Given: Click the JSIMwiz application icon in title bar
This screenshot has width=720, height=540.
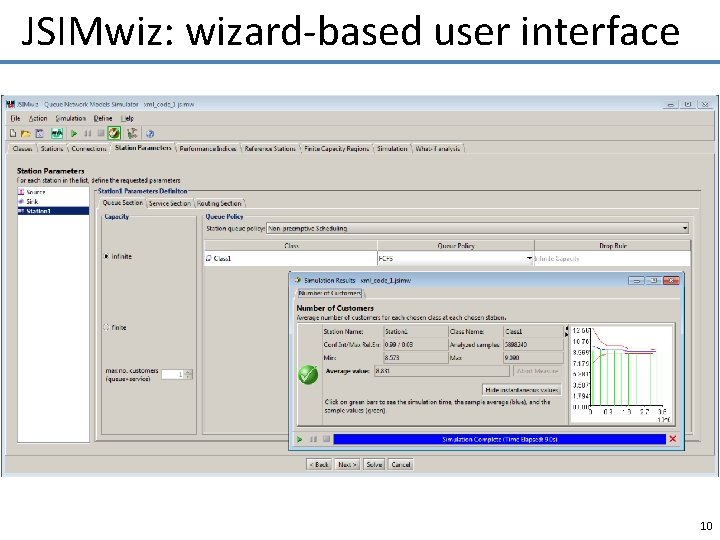Looking at the screenshot, I should [10, 104].
